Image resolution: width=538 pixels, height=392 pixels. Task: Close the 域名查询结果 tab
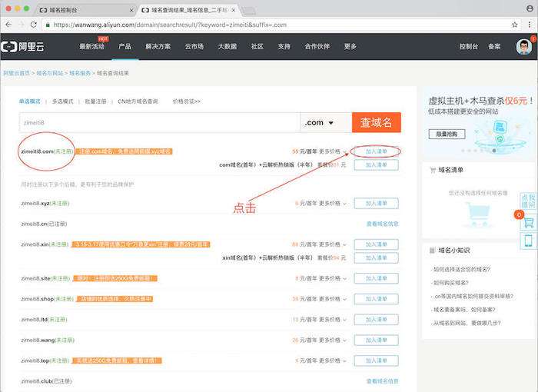pyautogui.click(x=234, y=10)
